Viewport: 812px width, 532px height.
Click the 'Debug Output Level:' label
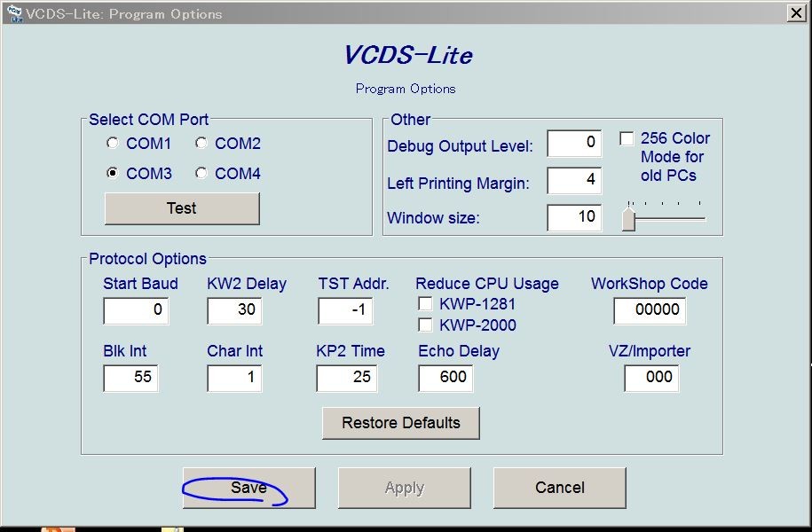click(460, 146)
